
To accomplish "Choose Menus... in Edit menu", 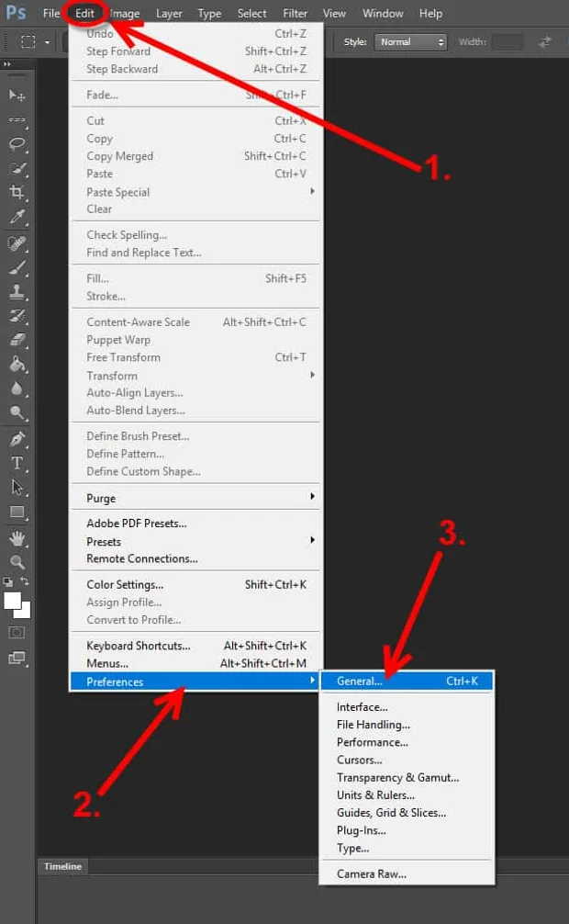I will (x=196, y=663).
